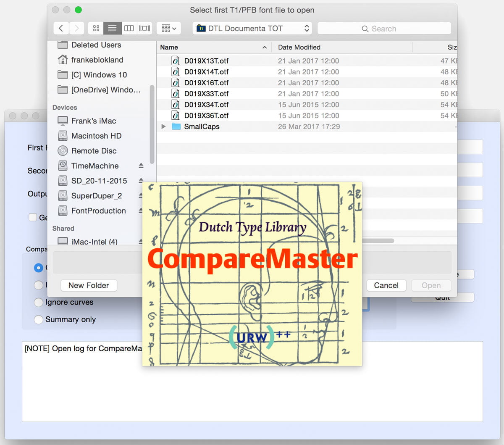The height and width of the screenshot is (445, 504).
Task: Click the Open button
Action: coord(431,285)
